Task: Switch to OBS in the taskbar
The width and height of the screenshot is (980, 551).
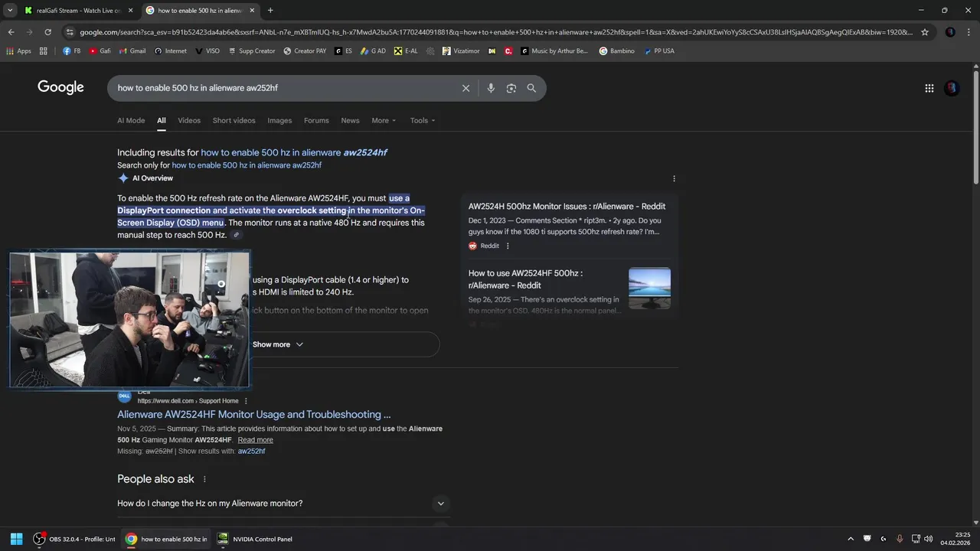Action: 74,539
